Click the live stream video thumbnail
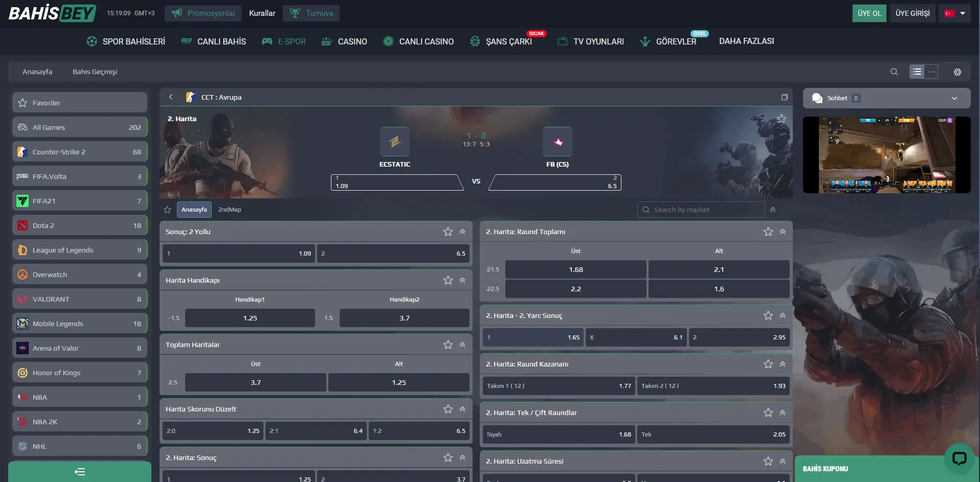Screen dimensions: 980x482 pos(886,155)
